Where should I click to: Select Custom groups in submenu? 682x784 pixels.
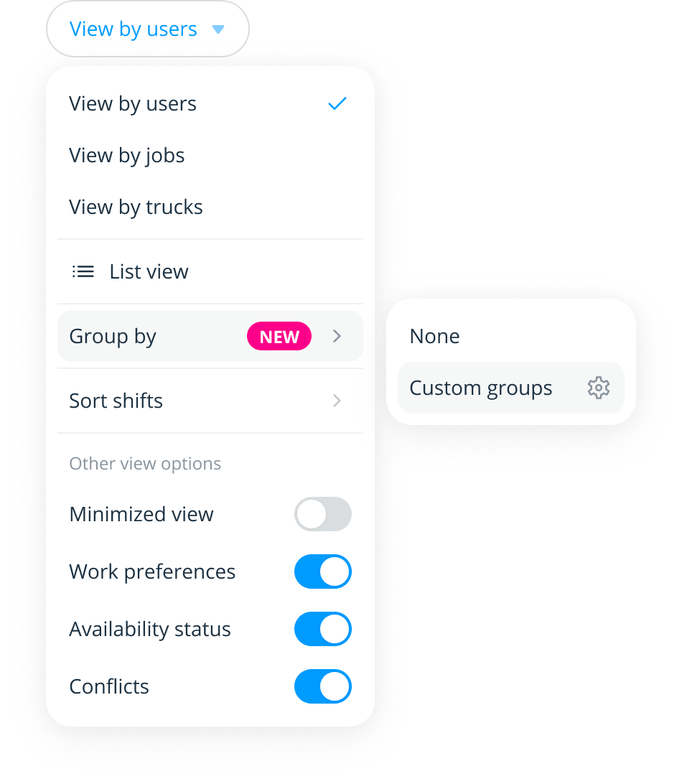tap(481, 388)
